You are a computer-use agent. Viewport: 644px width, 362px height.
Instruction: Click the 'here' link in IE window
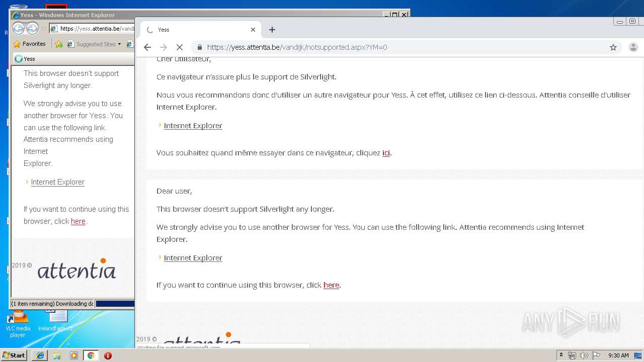pyautogui.click(x=78, y=221)
